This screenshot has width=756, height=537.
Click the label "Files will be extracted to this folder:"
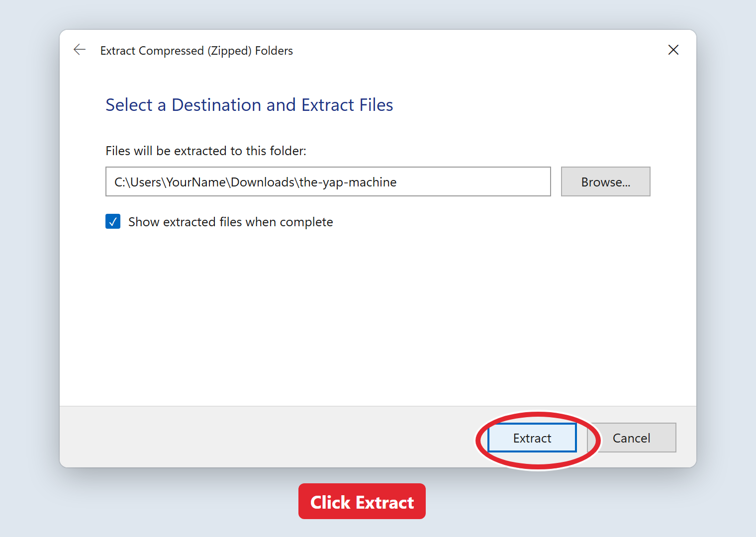click(x=206, y=151)
